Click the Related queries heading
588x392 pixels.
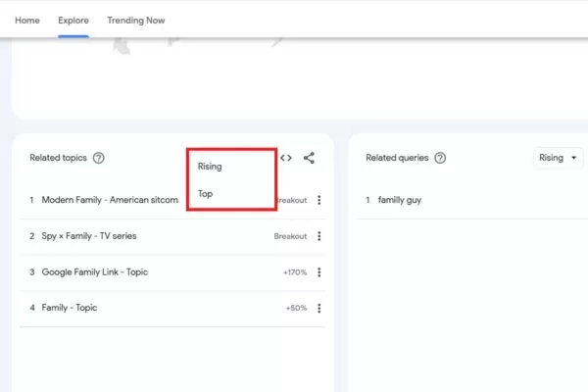point(397,158)
